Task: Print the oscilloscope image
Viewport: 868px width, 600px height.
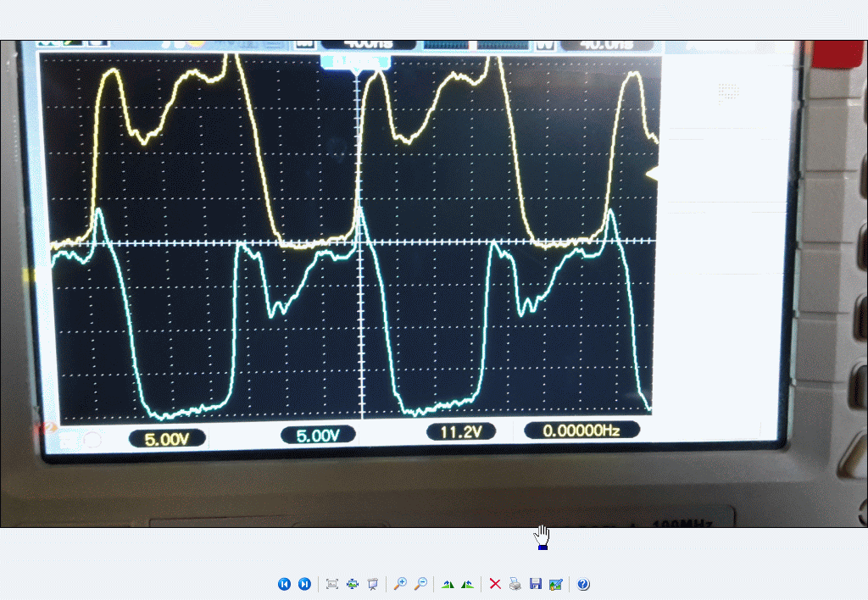Action: point(515,584)
